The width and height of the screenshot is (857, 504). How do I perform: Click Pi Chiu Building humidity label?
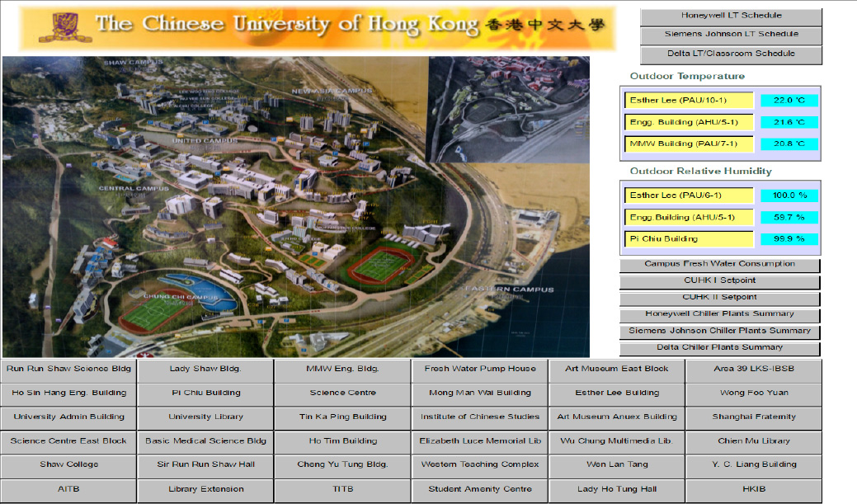point(689,239)
